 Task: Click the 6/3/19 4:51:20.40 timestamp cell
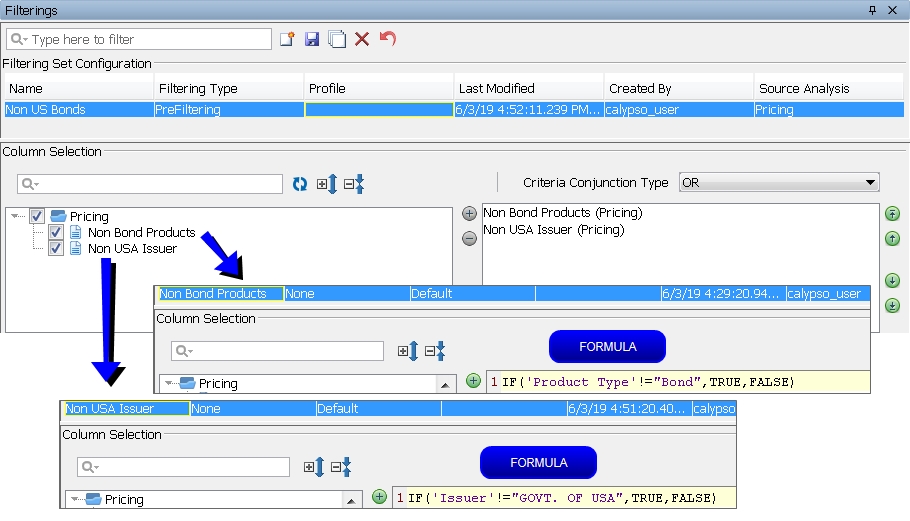[629, 408]
